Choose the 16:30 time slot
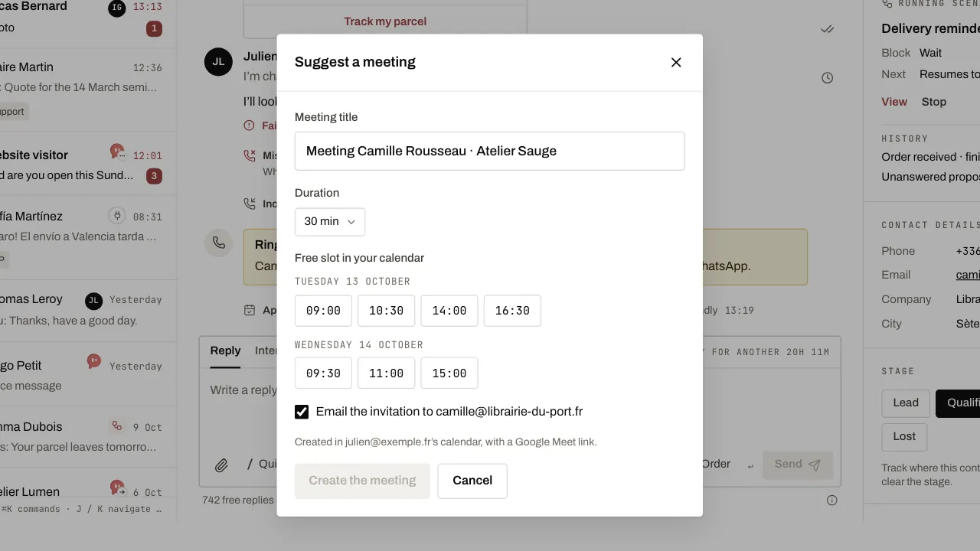Screen dimensions: 980x551 (512, 311)
